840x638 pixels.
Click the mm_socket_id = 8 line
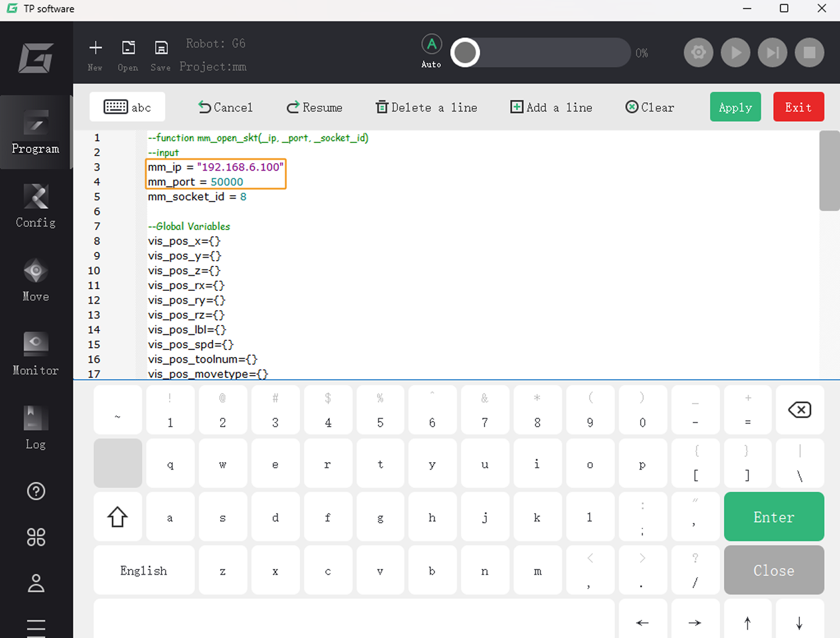197,197
